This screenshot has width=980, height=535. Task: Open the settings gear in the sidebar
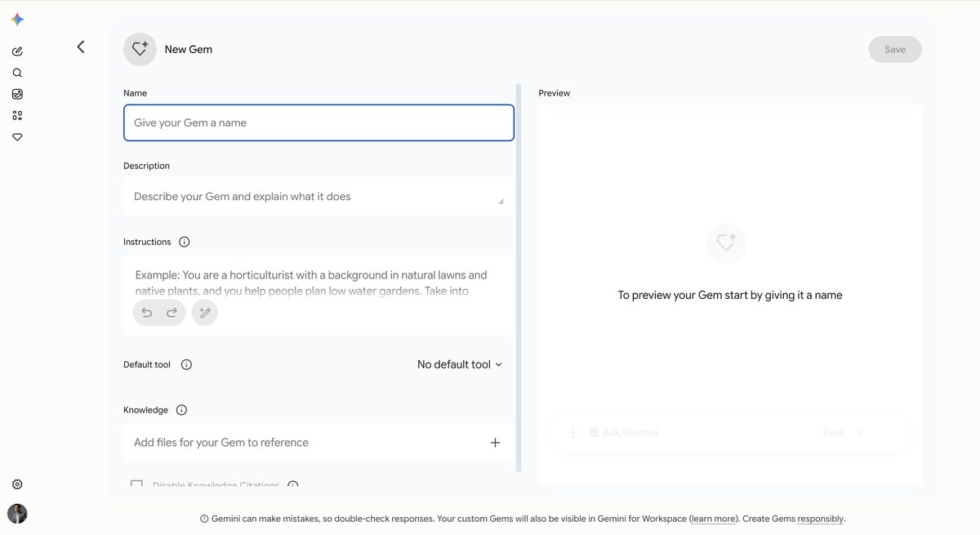[17, 484]
